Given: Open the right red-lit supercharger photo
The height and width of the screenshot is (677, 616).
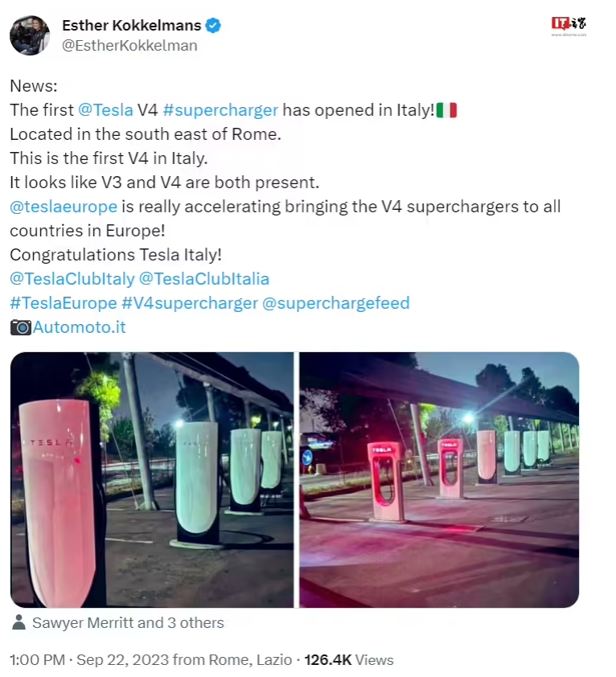Looking at the screenshot, I should pyautogui.click(x=439, y=479).
